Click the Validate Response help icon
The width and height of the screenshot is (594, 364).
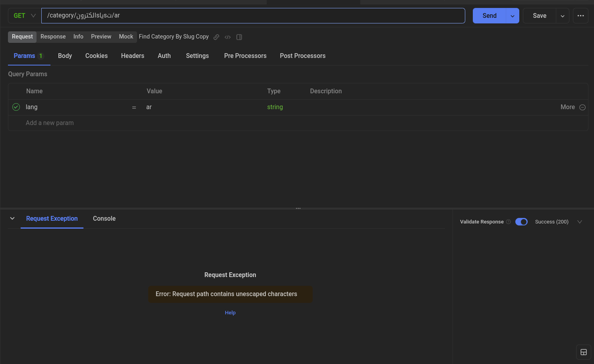click(x=509, y=222)
